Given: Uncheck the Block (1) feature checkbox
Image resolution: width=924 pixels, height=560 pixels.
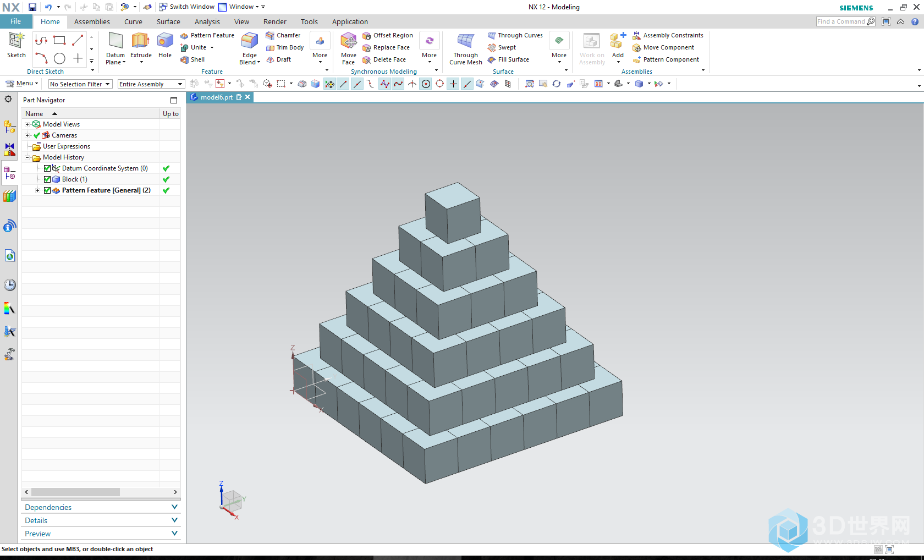Looking at the screenshot, I should tap(47, 179).
